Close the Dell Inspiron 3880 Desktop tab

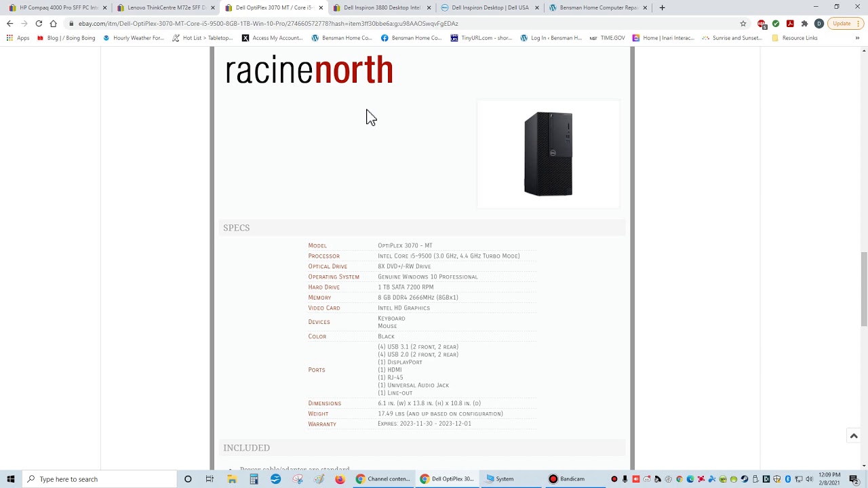429,7
